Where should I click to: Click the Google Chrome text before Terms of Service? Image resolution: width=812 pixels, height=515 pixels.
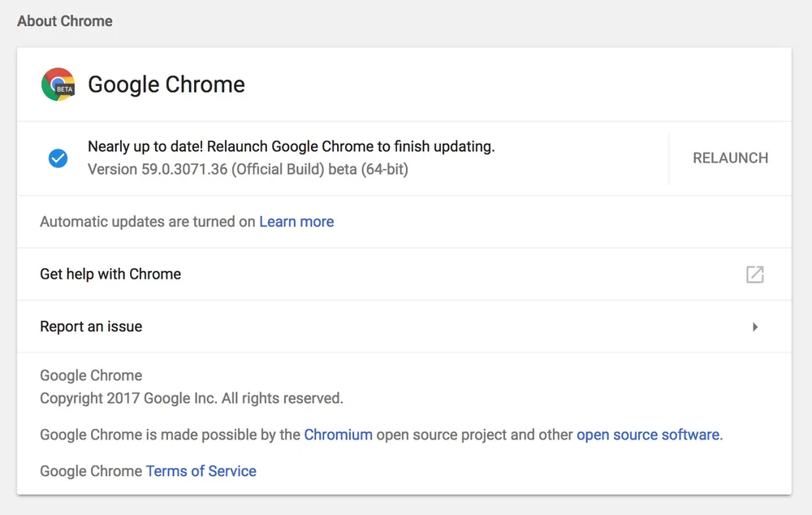(91, 471)
